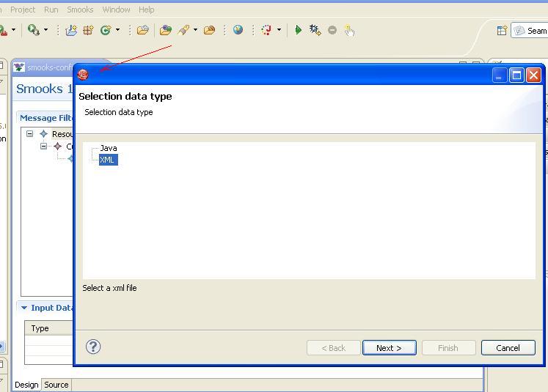This screenshot has height=392, width=548.
Task: Collapse the second-level tree node under Resource
Action: pos(44,146)
